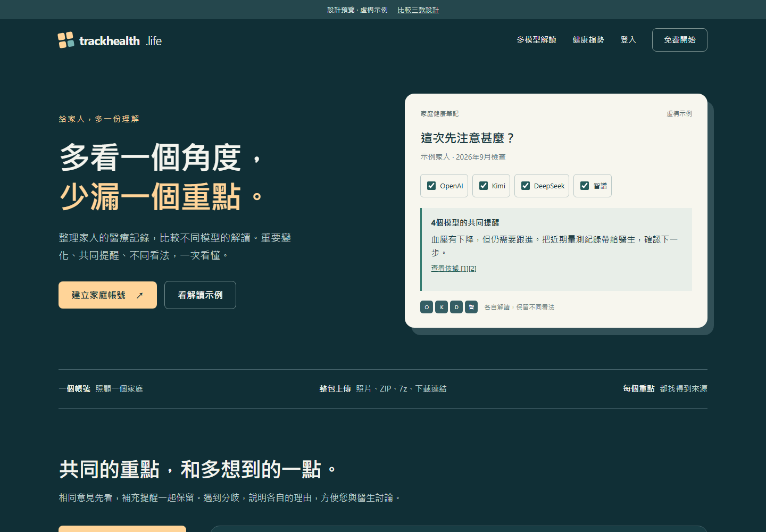Open the 多模型解讀 nav item

click(536, 40)
